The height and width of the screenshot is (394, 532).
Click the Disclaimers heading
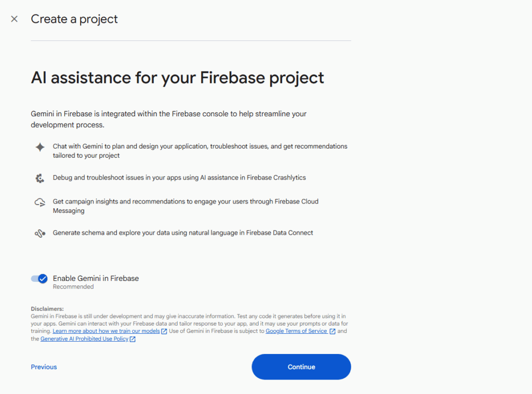point(47,309)
